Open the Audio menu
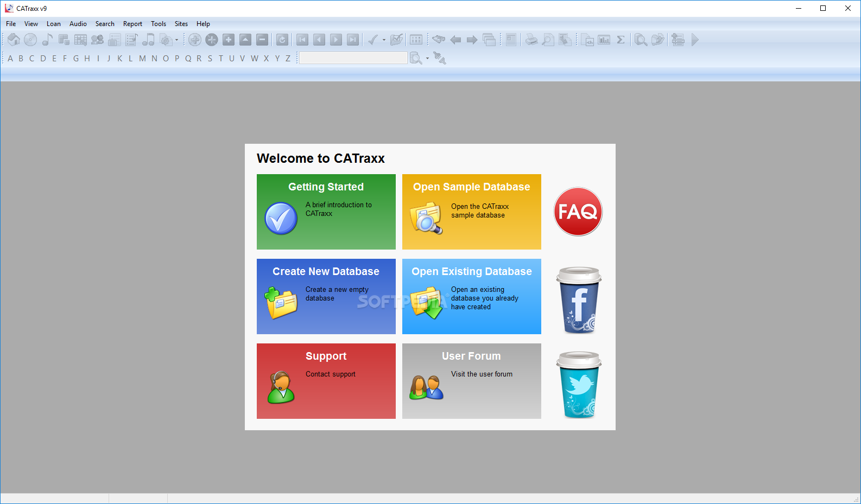 pos(78,24)
